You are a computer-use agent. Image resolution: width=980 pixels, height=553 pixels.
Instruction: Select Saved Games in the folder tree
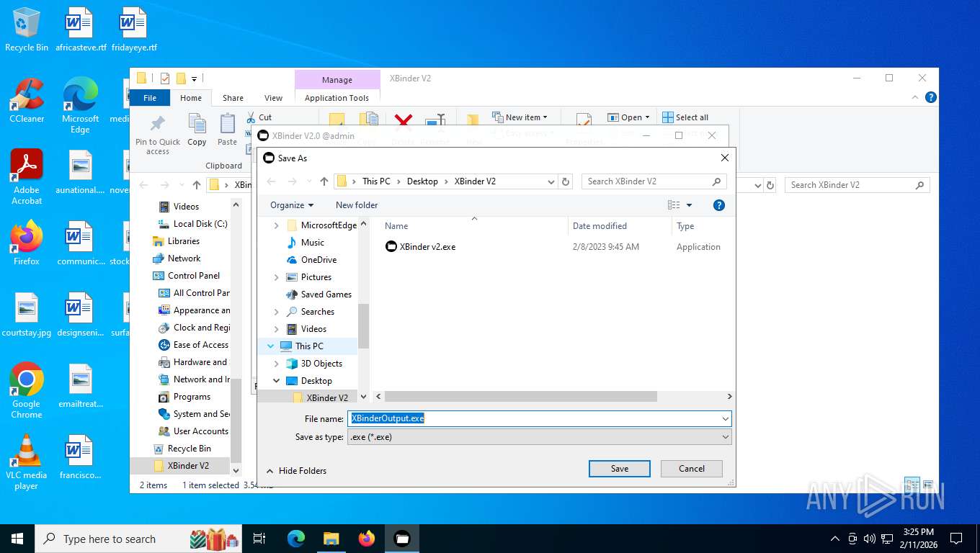tap(326, 295)
